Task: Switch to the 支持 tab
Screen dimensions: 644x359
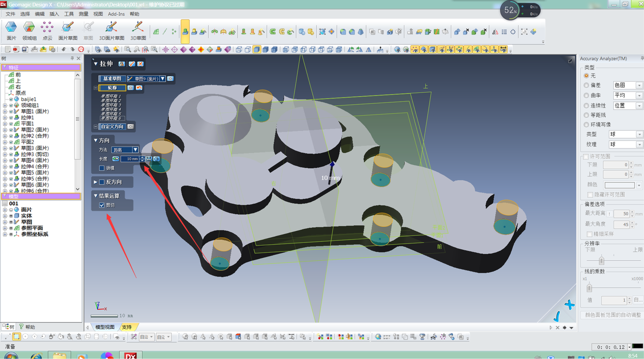Action: coord(127,327)
